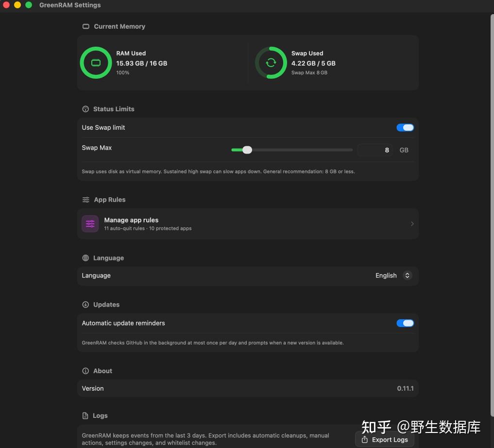
Task: Click the yellow minimize window button
Action: 17,5
